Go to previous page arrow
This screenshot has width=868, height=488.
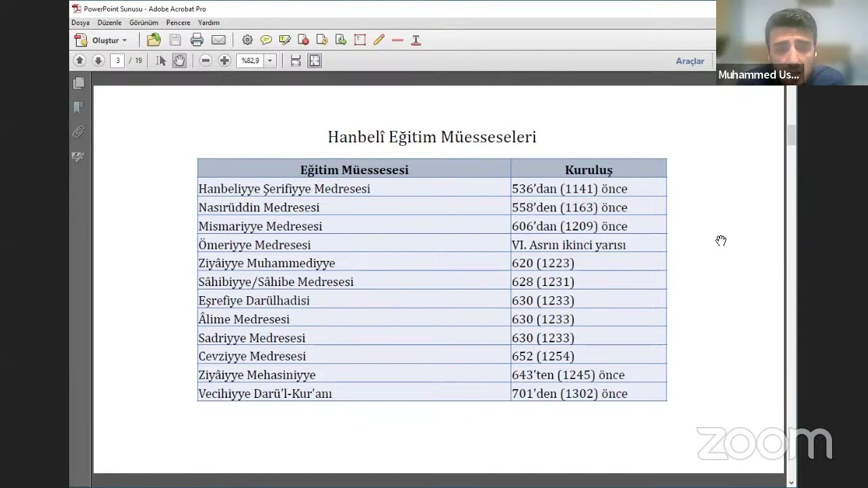[x=79, y=61]
